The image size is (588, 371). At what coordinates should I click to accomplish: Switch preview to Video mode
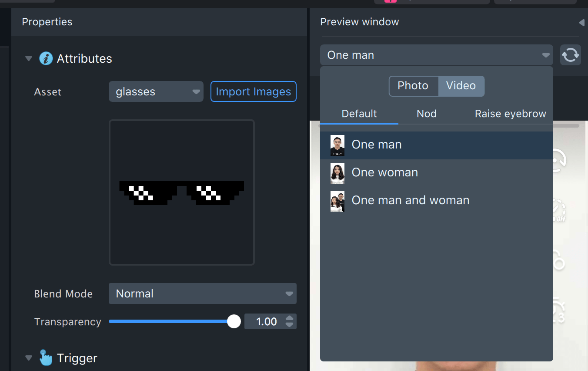tap(461, 86)
